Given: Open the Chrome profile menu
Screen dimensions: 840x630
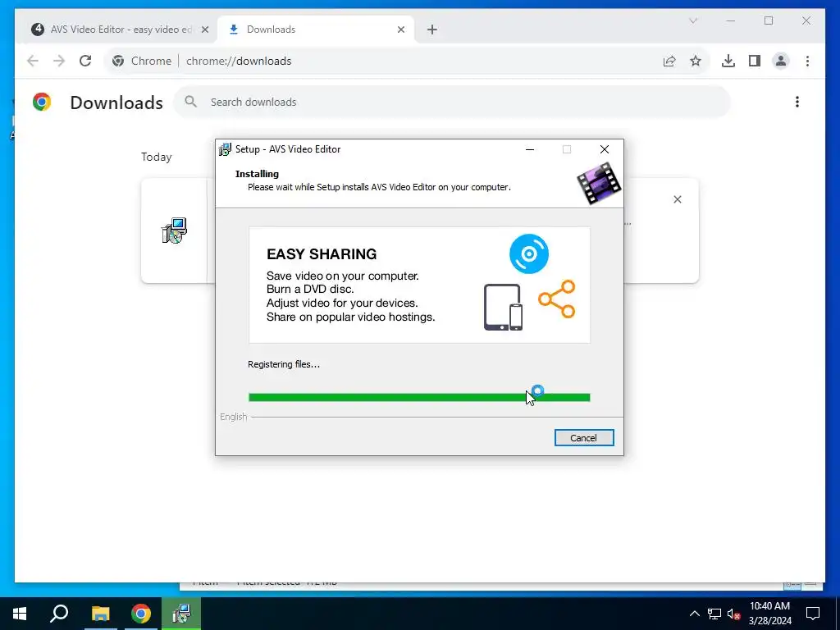Looking at the screenshot, I should coord(781,61).
